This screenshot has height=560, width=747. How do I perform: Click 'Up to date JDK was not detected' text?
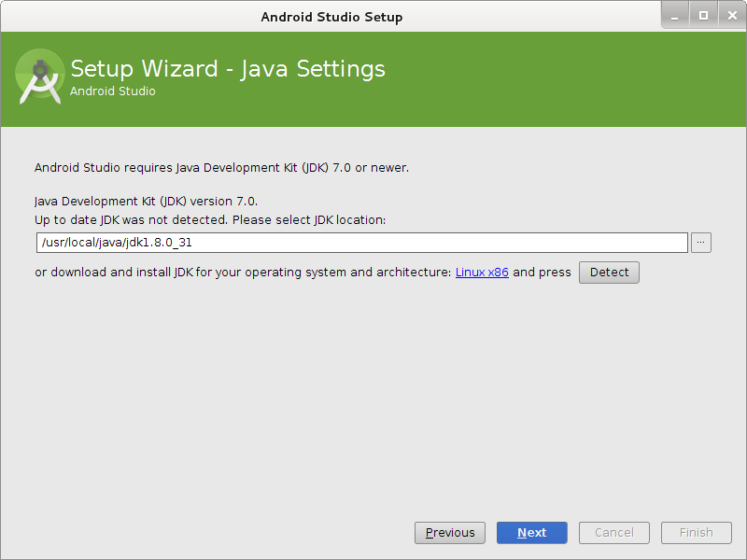[210, 220]
